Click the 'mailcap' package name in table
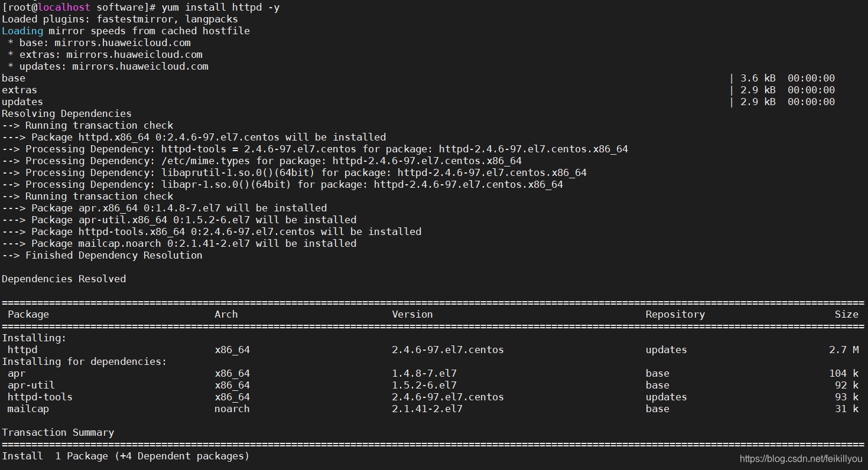The image size is (868, 470). 28,409
